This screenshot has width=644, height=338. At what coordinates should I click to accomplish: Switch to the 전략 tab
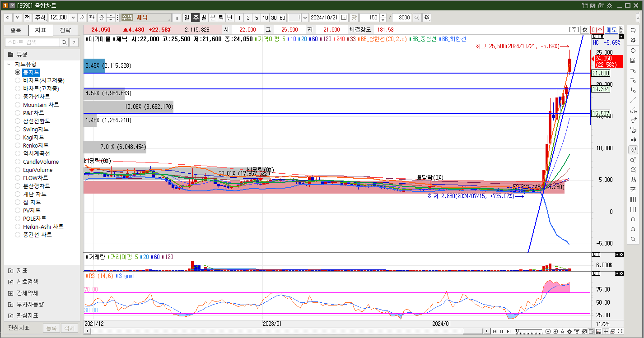(x=65, y=30)
